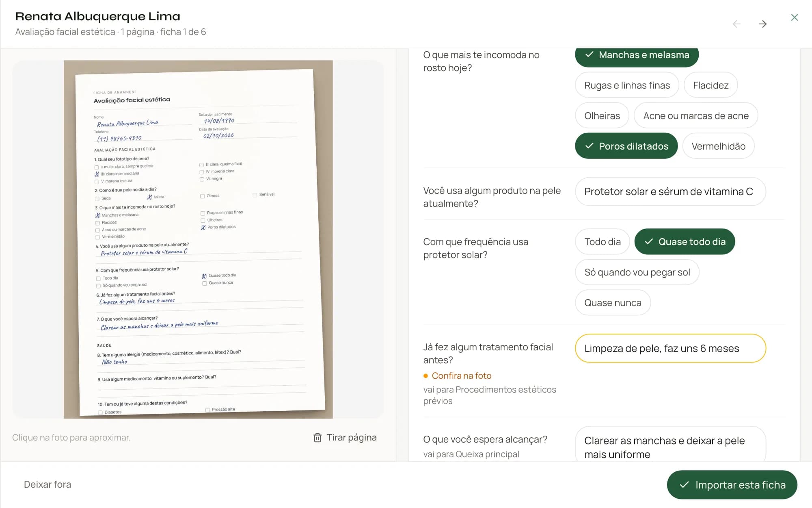Choose Quase todo dia option
The height and width of the screenshot is (508, 812).
685,242
